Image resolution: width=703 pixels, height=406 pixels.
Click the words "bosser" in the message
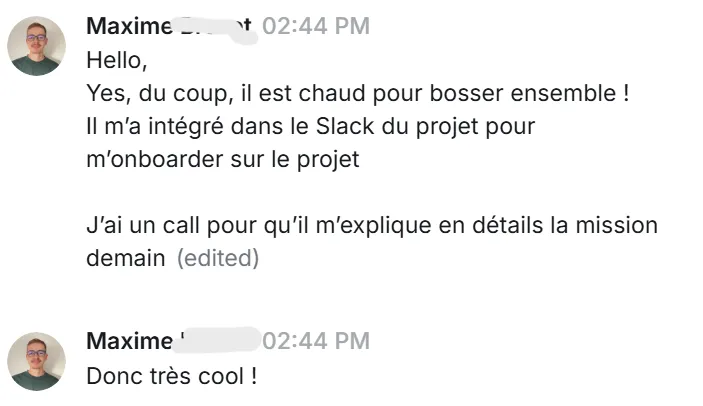coord(466,93)
